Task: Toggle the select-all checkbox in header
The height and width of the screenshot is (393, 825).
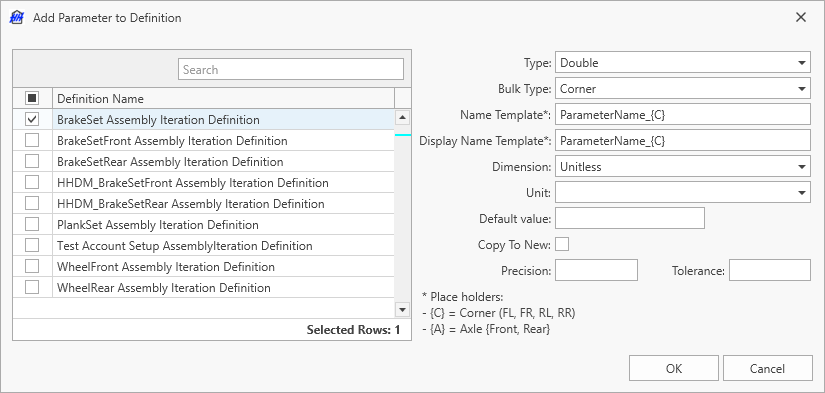Action: click(32, 98)
